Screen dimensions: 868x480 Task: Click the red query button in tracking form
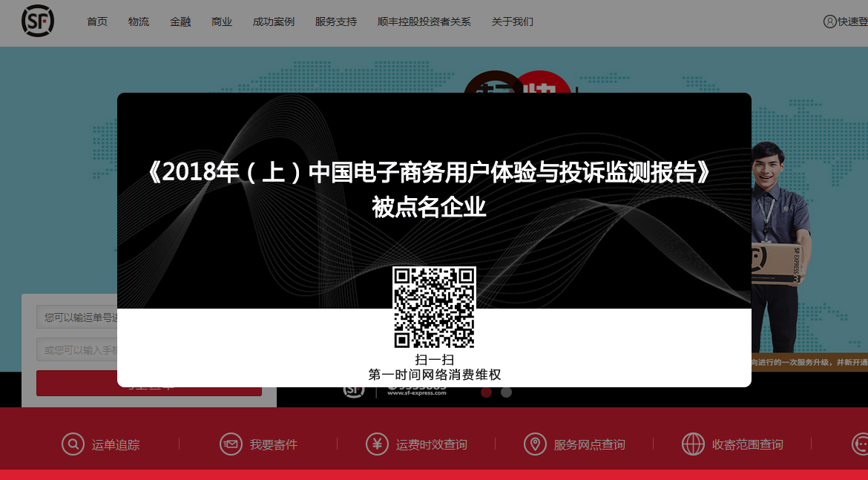pyautogui.click(x=149, y=383)
